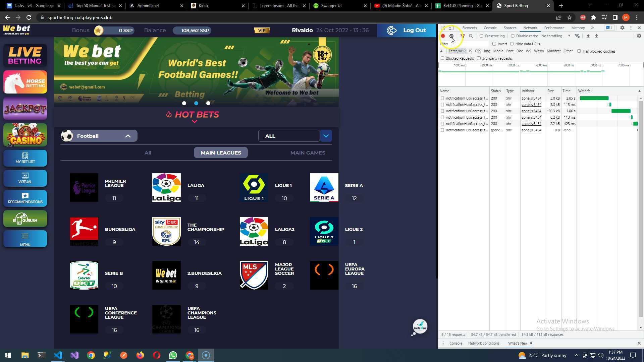Screen dimensions: 644x362
Task: Open the Horse Betting sidebar icon
Action: coord(25,82)
